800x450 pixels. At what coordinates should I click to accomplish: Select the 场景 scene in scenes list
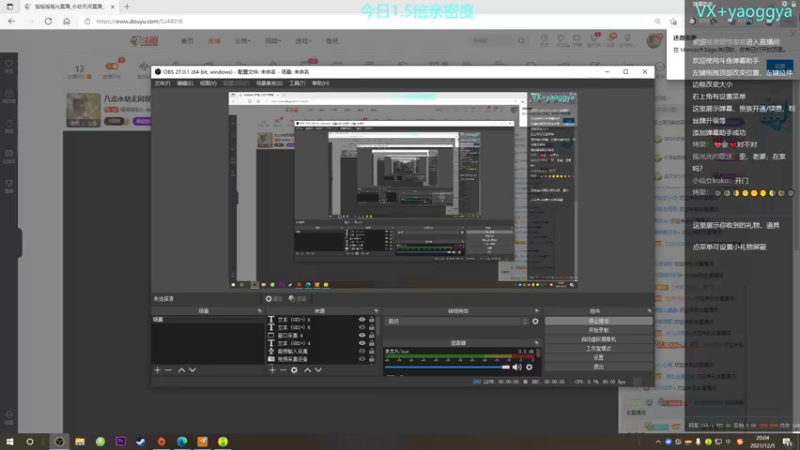click(x=208, y=319)
